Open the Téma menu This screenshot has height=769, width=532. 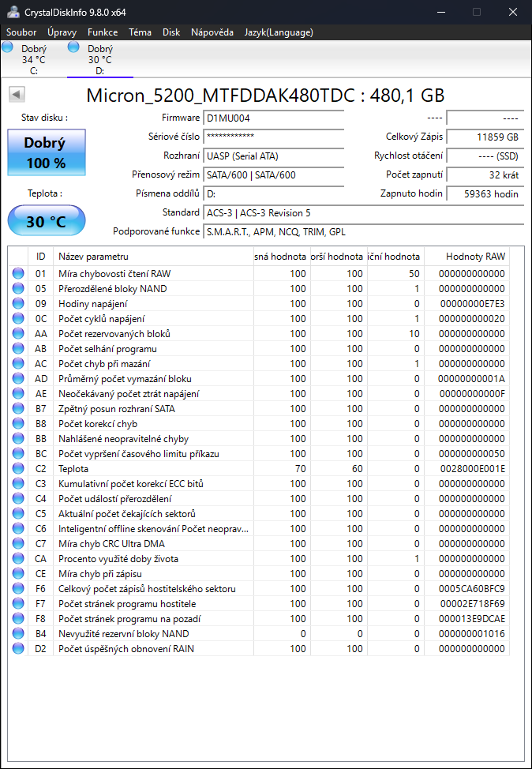pos(140,32)
